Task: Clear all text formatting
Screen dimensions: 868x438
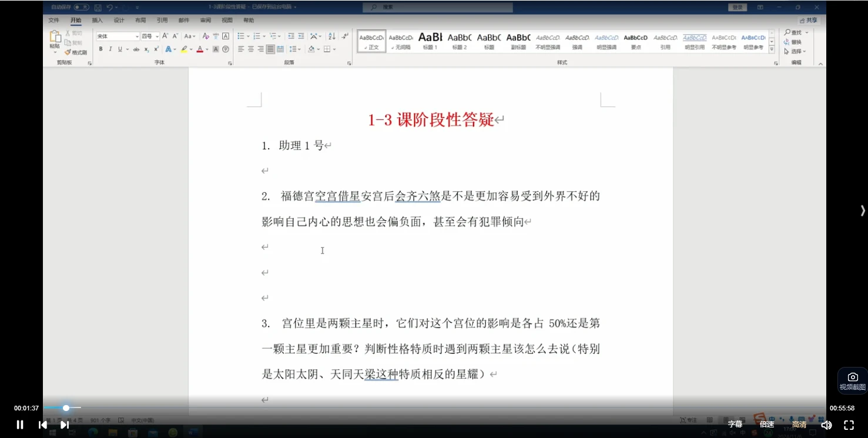Action: tap(206, 36)
